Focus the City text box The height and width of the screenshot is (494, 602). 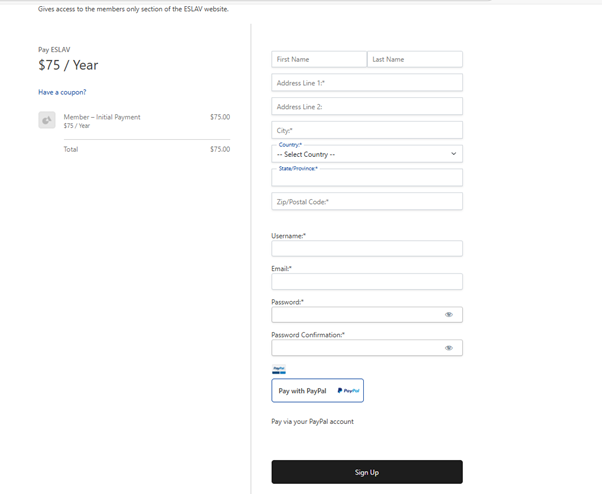pos(366,130)
